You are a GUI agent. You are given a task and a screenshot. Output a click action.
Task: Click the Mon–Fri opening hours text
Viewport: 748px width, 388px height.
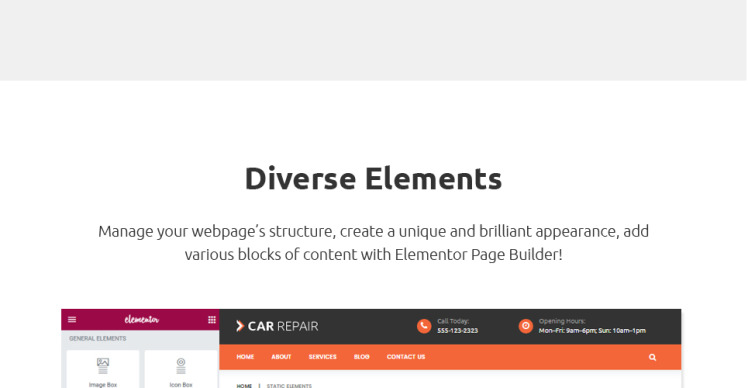click(592, 331)
